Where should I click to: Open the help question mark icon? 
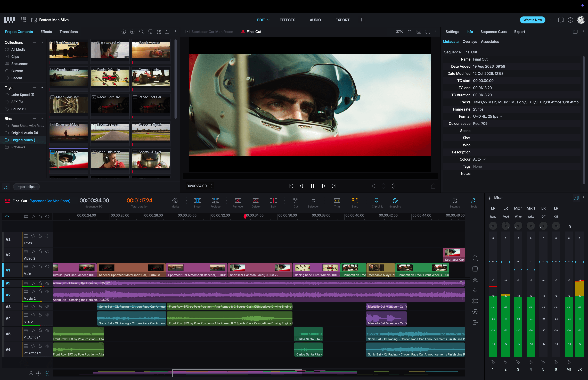pyautogui.click(x=570, y=20)
